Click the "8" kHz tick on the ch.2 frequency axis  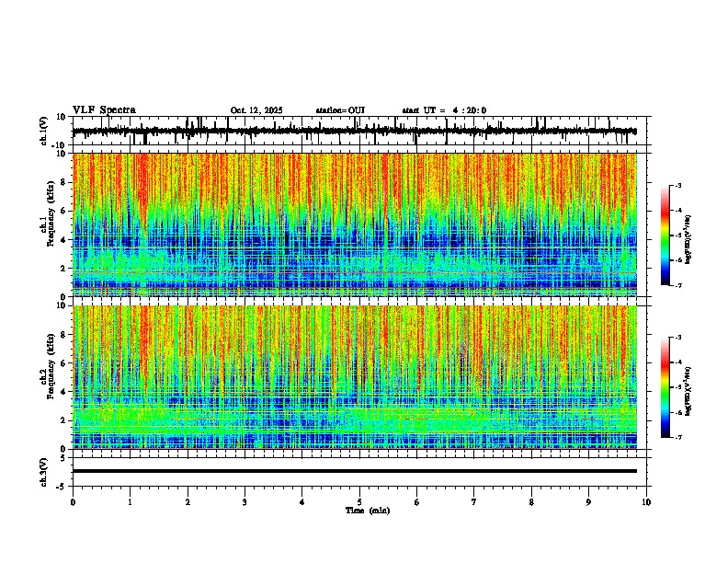point(63,335)
